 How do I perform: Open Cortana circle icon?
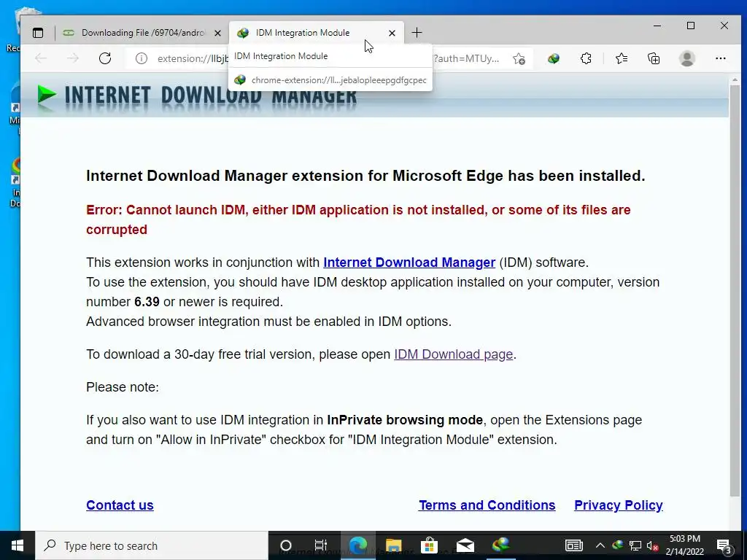[286, 545]
